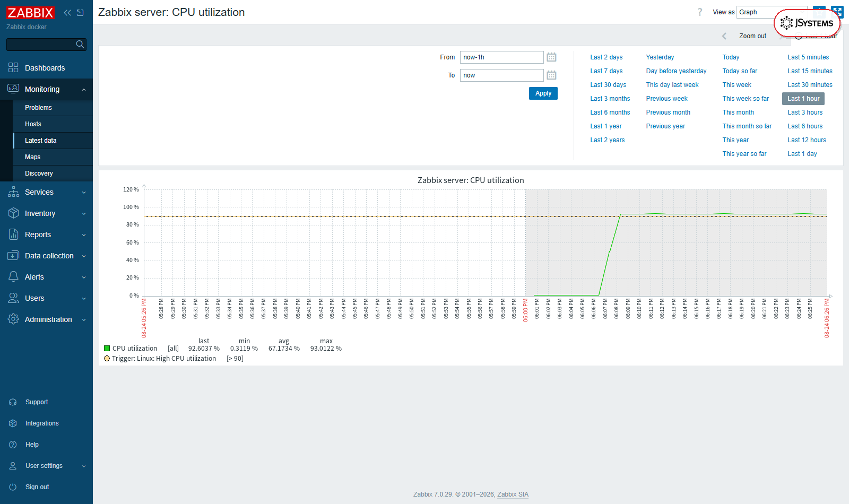Click the green CPU utilization legend swatch
This screenshot has height=504, width=849.
(107, 349)
